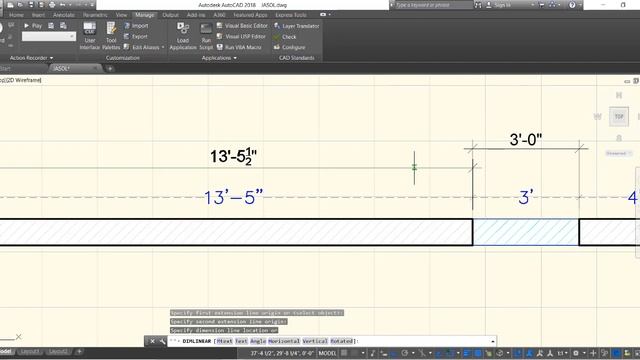This screenshot has height=360, width=640.
Task: Choose the Text command option
Action: point(241,341)
